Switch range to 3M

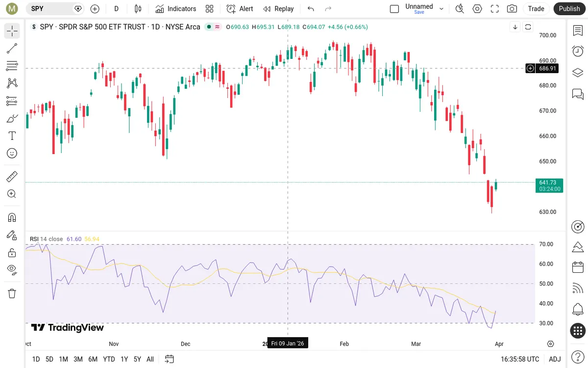[x=78, y=359]
